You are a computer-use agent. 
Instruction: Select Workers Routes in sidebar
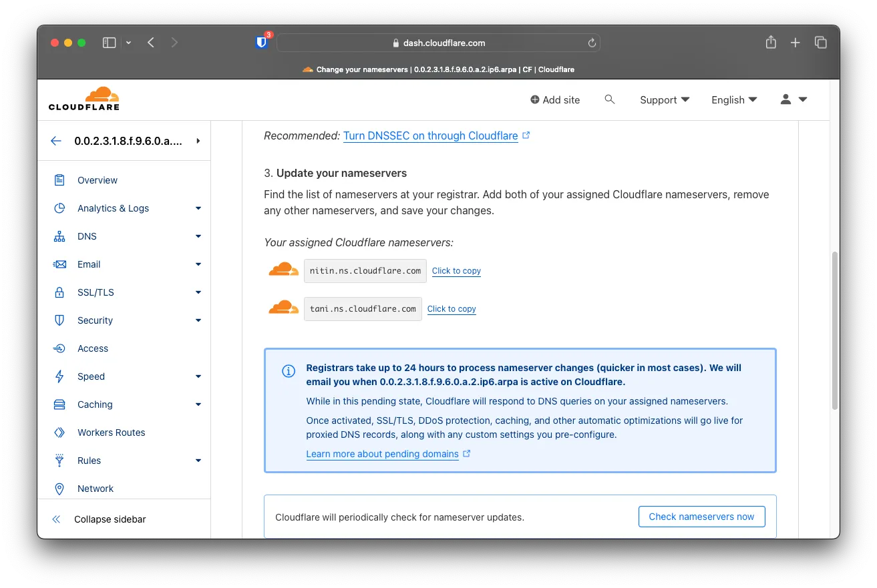pyautogui.click(x=111, y=432)
